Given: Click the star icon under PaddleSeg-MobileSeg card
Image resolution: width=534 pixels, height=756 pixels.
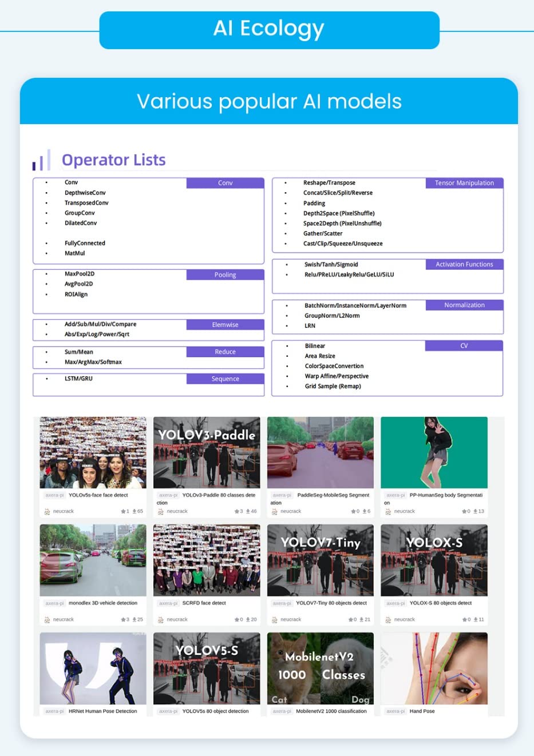Looking at the screenshot, I should pyautogui.click(x=353, y=511).
